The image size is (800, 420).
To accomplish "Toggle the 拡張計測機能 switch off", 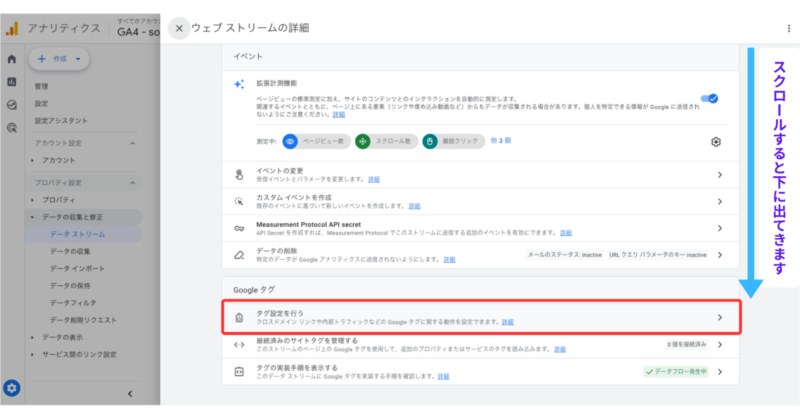I will coord(709,98).
